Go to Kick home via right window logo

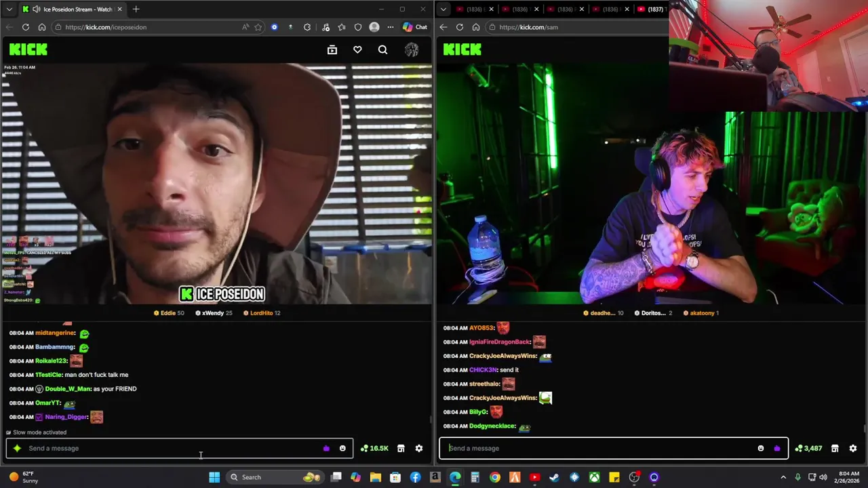click(x=462, y=49)
